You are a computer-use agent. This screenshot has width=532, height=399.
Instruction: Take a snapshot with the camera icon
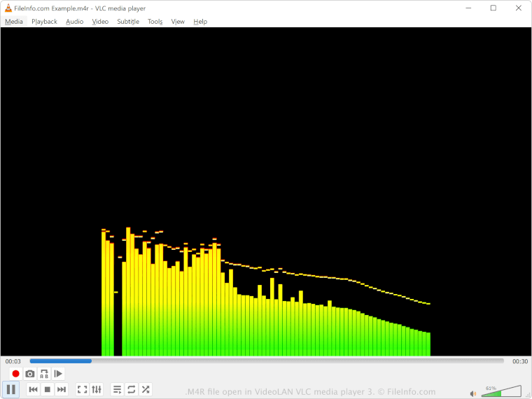(30, 374)
